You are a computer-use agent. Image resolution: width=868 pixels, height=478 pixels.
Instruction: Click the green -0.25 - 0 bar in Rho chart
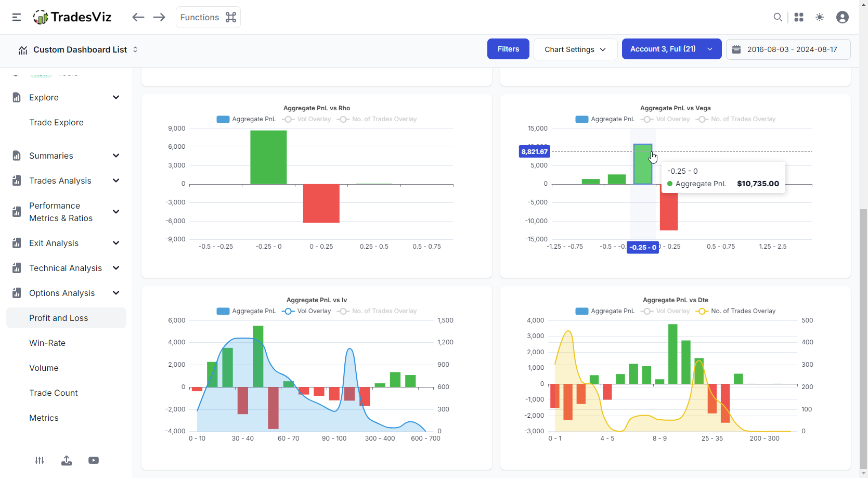point(268,157)
